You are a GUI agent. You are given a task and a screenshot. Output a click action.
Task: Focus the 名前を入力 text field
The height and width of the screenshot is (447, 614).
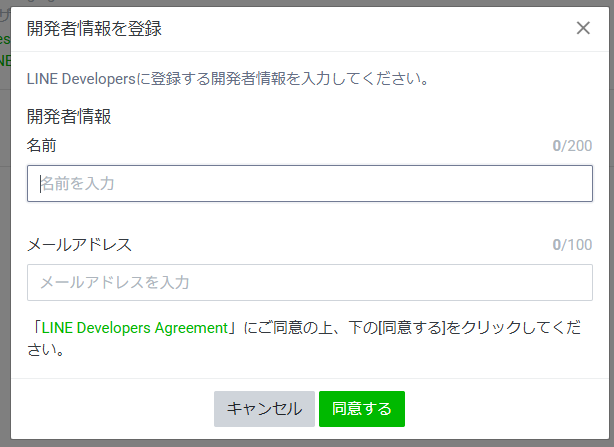pos(310,184)
